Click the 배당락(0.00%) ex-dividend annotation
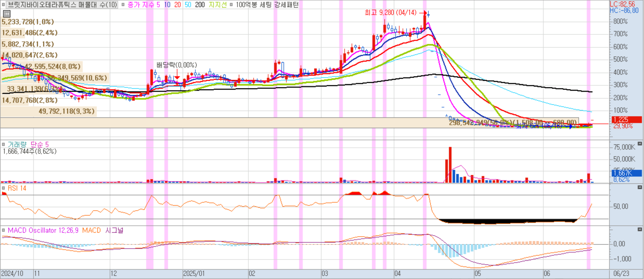Viewport: 644px width, 279px height. (x=177, y=65)
